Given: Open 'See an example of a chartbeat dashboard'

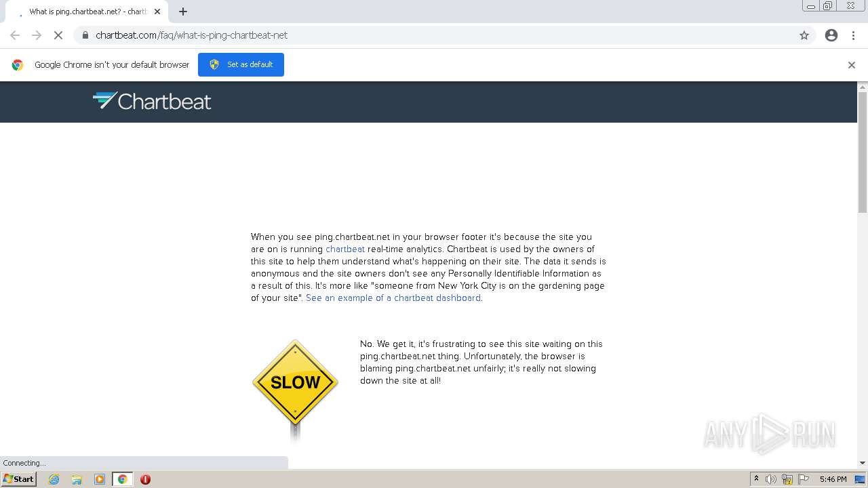Looking at the screenshot, I should pyautogui.click(x=393, y=298).
